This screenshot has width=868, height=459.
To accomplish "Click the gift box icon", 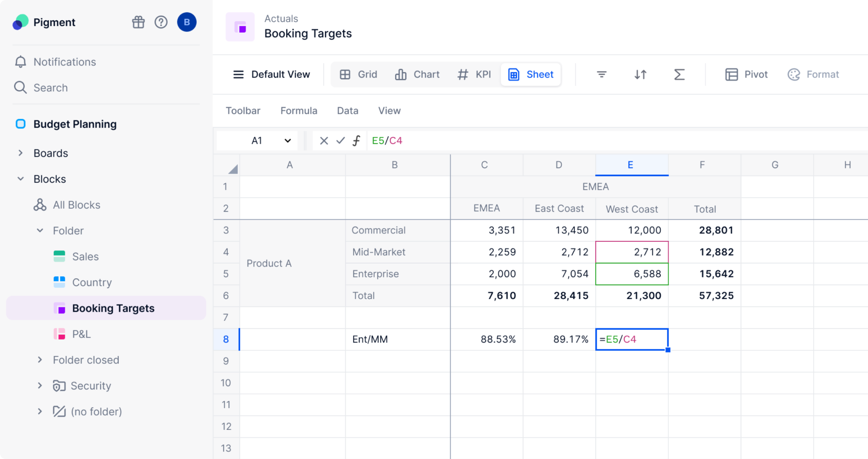I will tap(138, 22).
